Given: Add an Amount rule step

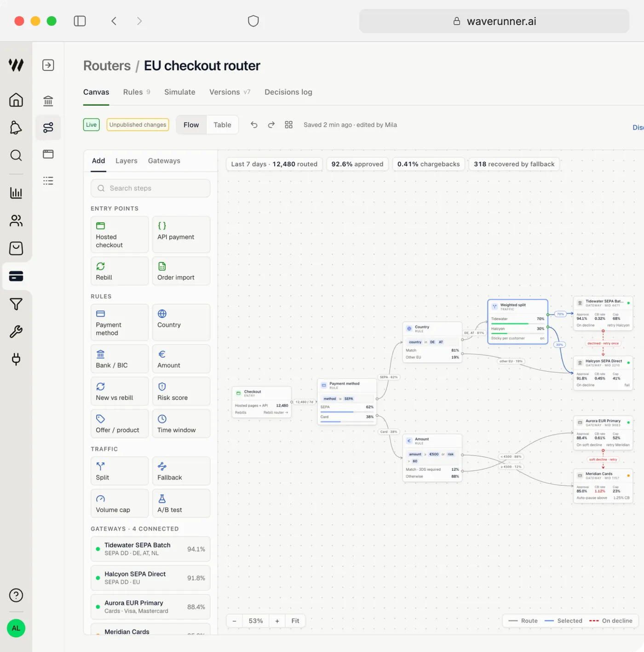Looking at the screenshot, I should click(181, 359).
